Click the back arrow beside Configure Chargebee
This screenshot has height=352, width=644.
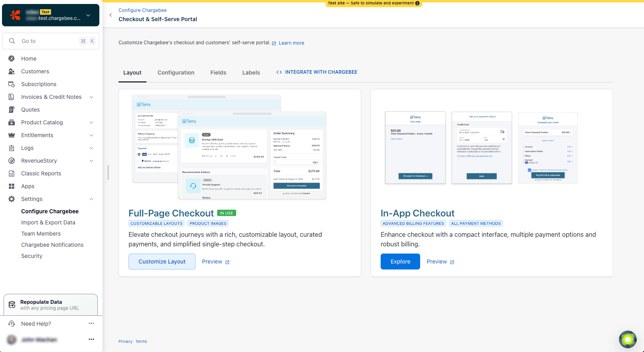[x=111, y=15]
